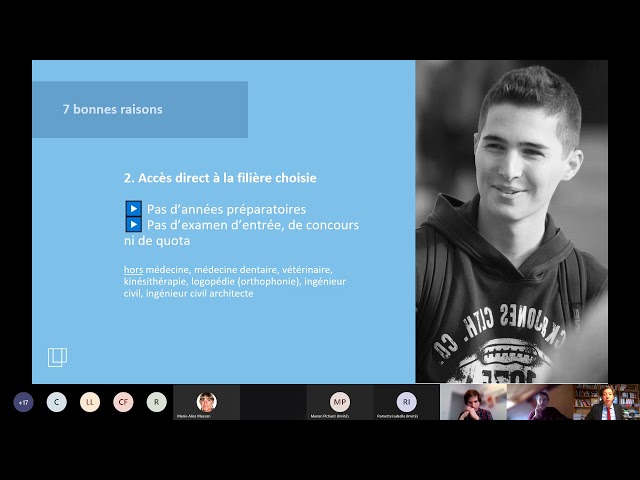Select participant avatar labeled LL

(x=90, y=402)
